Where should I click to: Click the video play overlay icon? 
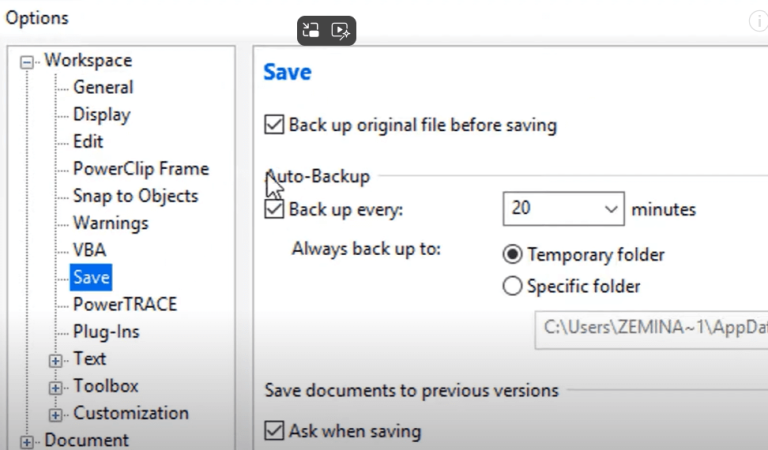click(341, 30)
